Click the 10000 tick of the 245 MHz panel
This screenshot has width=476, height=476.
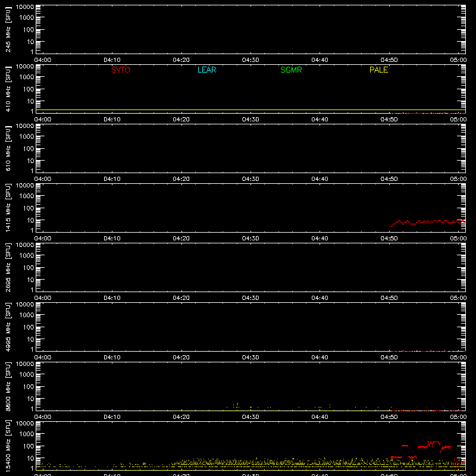[x=25, y=7]
